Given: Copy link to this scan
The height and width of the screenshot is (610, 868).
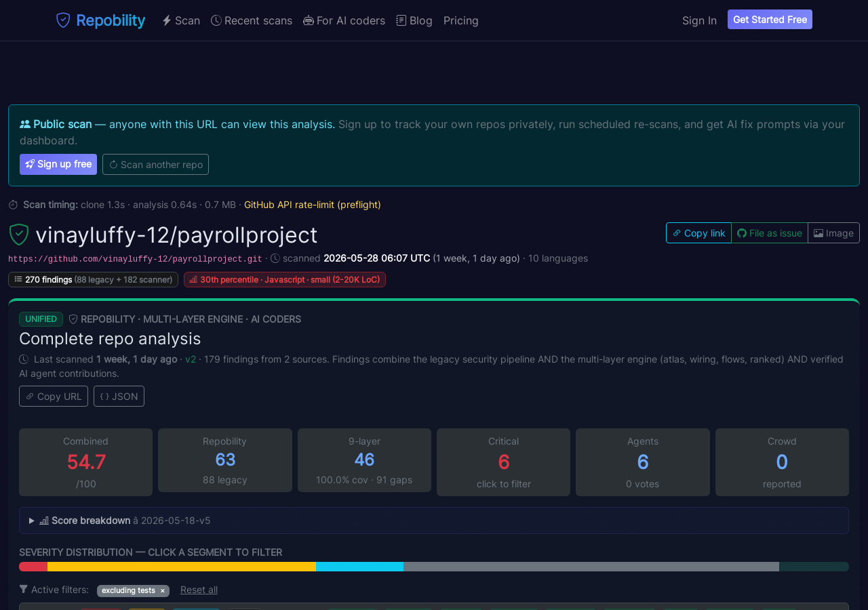Looking at the screenshot, I should pyautogui.click(x=698, y=232).
